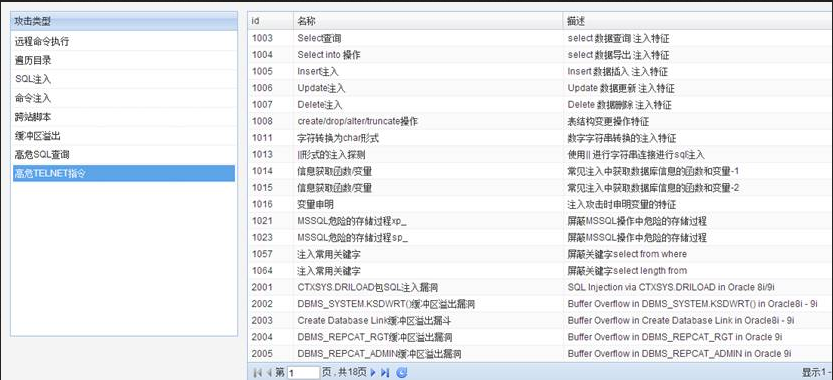
Task: Click description Delete 数据删除 注入特征
Action: 619,105
